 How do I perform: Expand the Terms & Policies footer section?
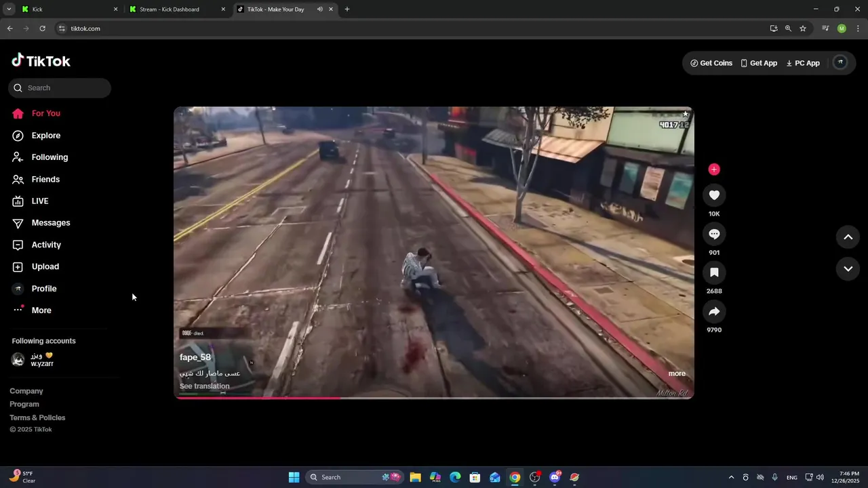tap(37, 418)
